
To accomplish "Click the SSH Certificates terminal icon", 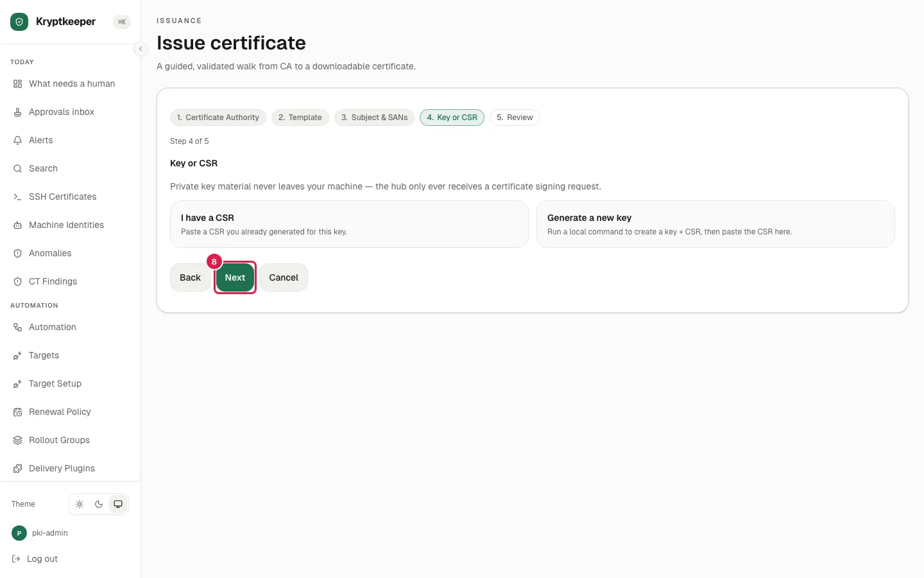I will (x=18, y=197).
